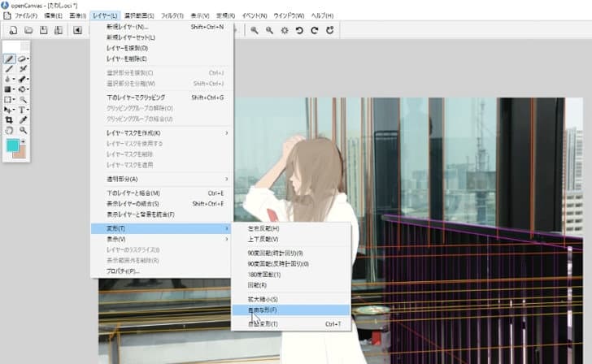Select the Eraser tool in tool palette
This screenshot has width=592, height=364.
(22, 58)
